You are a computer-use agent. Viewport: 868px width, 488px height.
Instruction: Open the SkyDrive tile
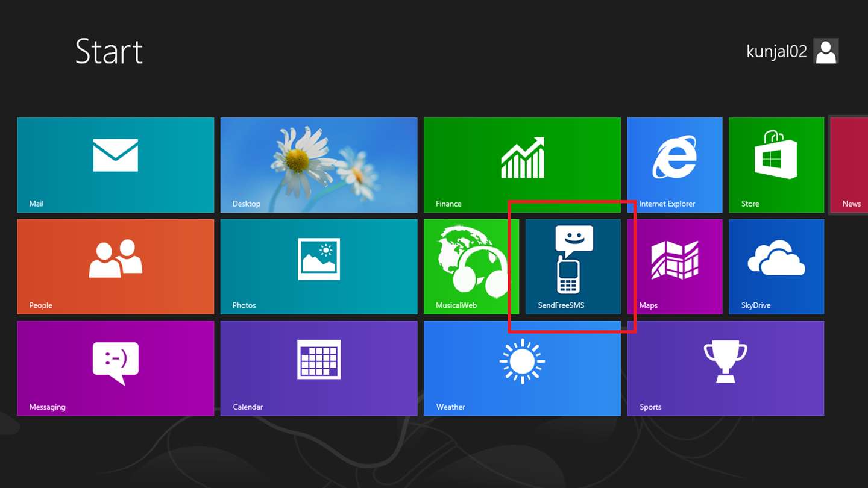point(776,266)
